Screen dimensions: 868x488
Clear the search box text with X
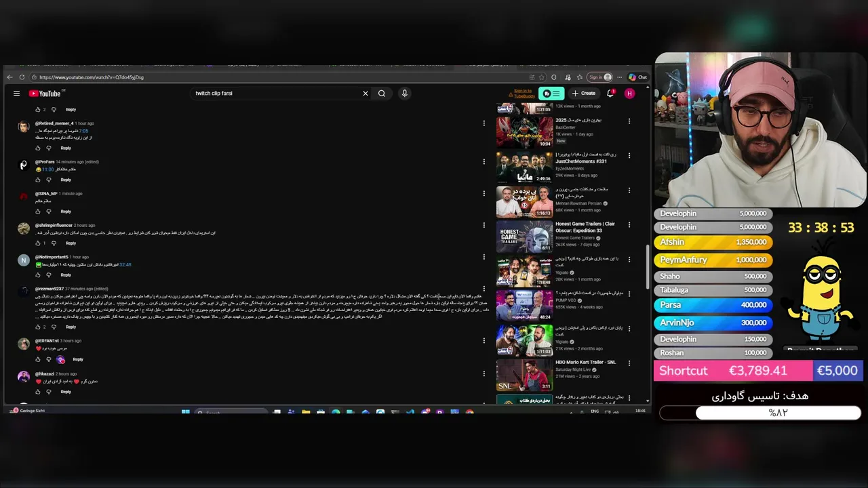click(366, 94)
